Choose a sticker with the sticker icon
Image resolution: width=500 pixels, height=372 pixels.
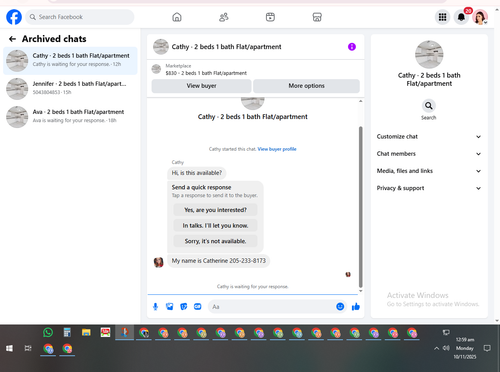tap(184, 307)
